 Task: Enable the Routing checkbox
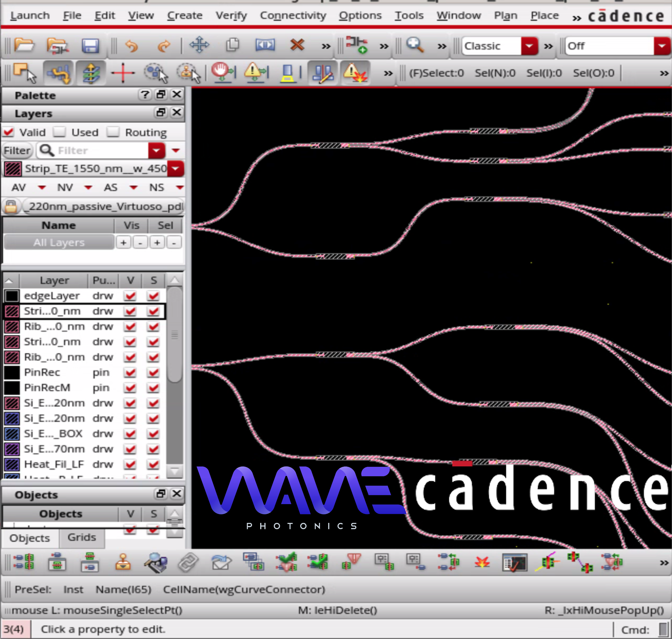pyautogui.click(x=113, y=132)
